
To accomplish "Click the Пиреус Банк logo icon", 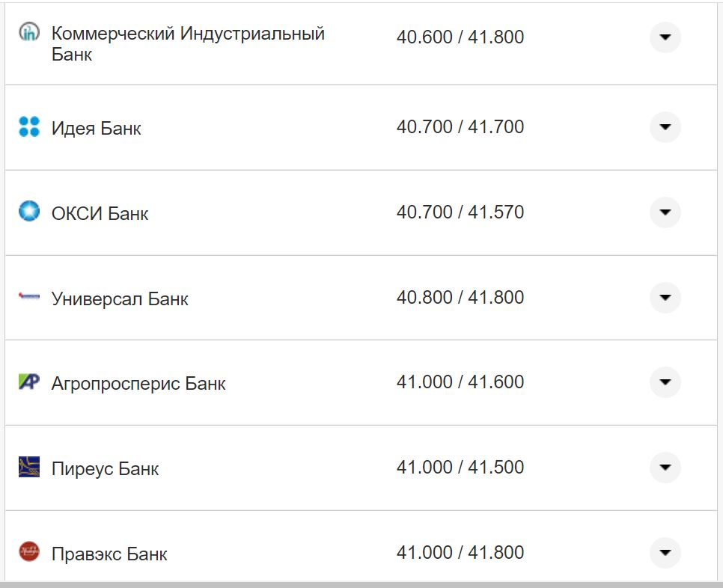I will tap(28, 468).
